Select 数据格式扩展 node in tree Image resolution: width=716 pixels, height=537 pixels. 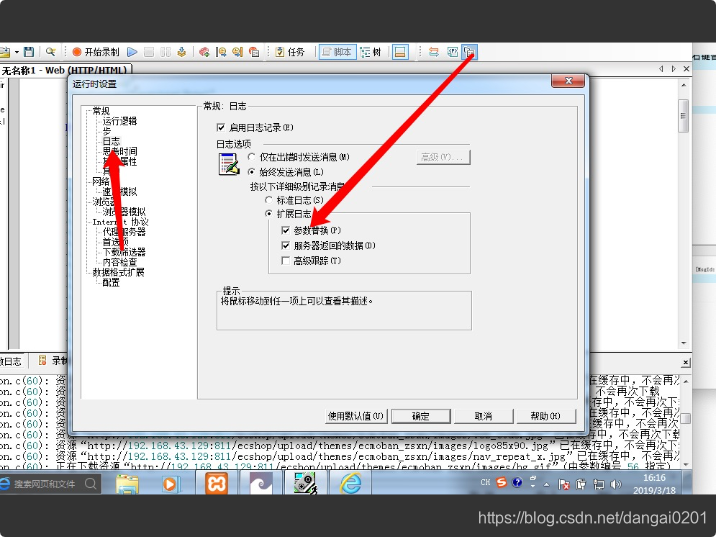pos(118,273)
